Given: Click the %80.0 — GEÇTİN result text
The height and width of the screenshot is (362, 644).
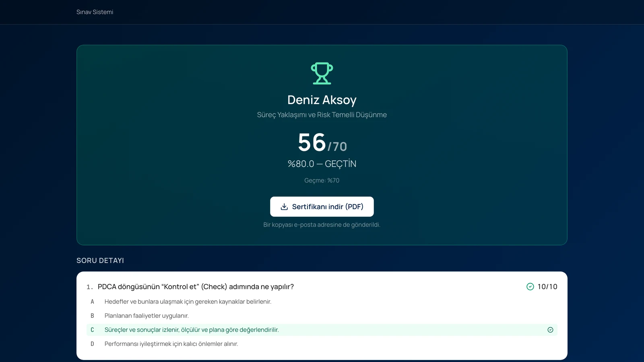Looking at the screenshot, I should (322, 164).
